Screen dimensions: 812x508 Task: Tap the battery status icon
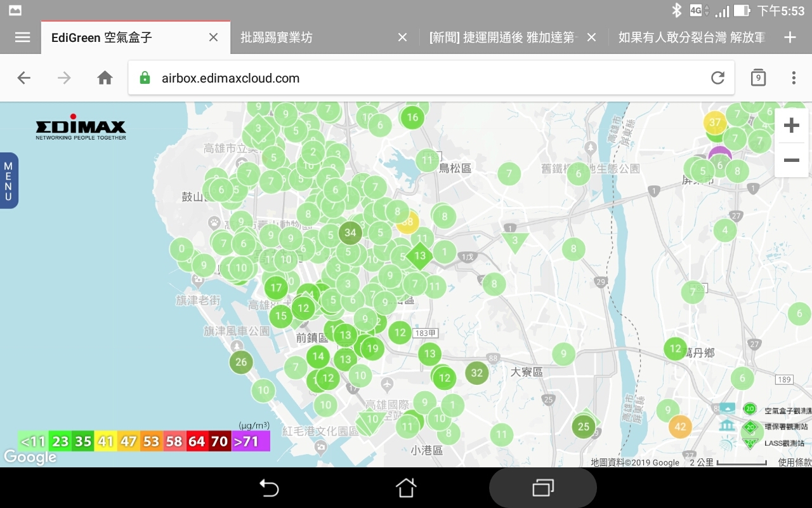(x=742, y=11)
